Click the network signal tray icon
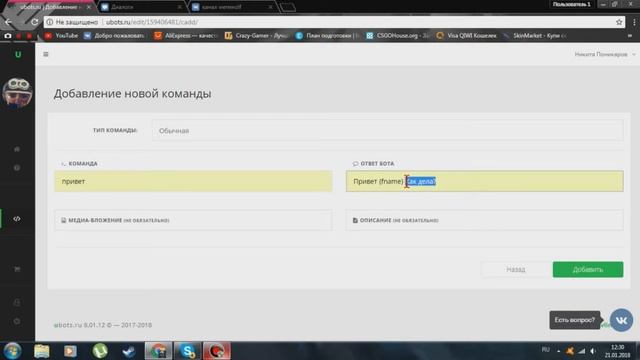Viewport: 640px width, 360px height. [x=582, y=351]
